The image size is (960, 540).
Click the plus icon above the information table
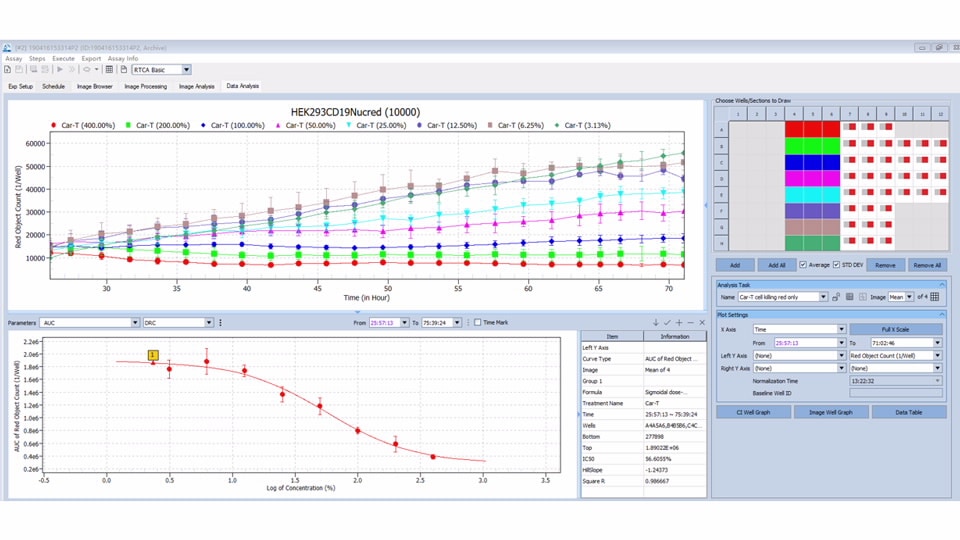click(x=679, y=323)
